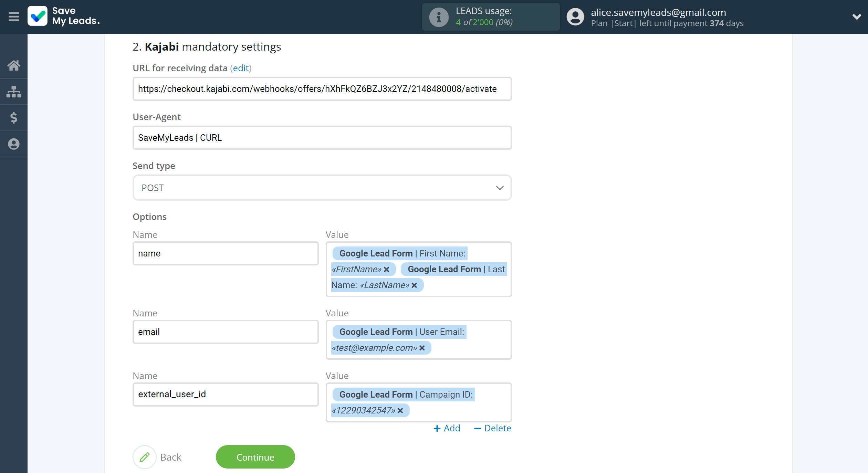This screenshot has height=473, width=868.
Task: Remove the test@example.com tag
Action: pyautogui.click(x=422, y=348)
